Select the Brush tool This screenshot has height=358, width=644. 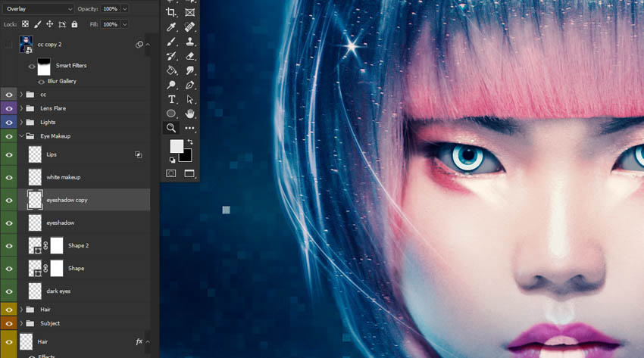click(x=171, y=42)
